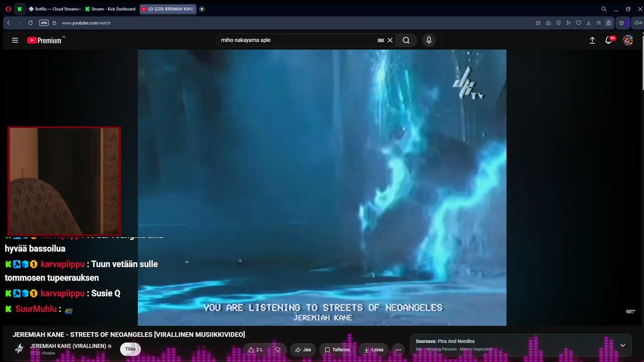Submit the YouTube search with magnifier button

[406, 40]
